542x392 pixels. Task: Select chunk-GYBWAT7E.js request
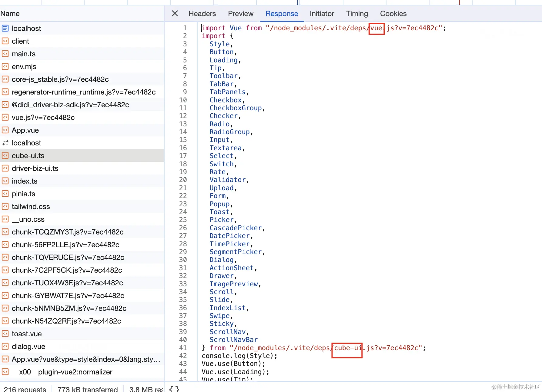(x=82, y=296)
